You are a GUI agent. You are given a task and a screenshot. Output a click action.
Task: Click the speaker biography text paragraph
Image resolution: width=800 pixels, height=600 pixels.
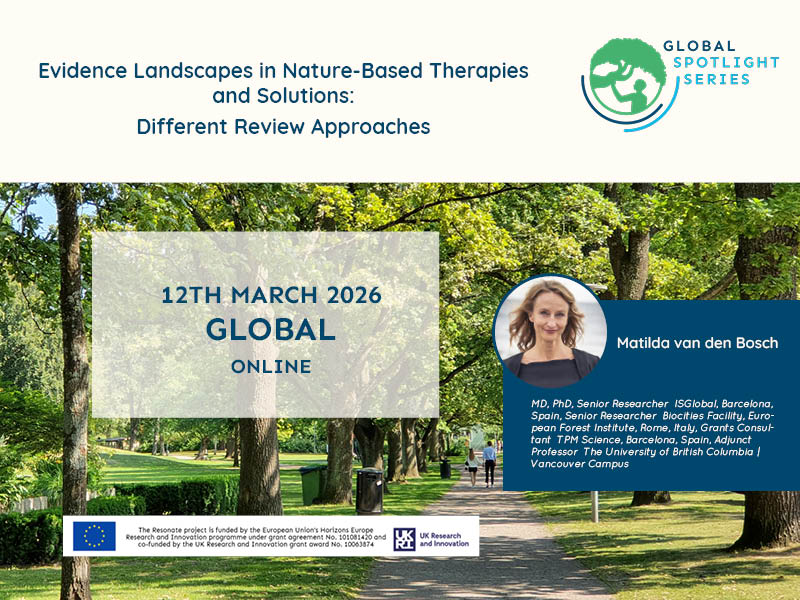(651, 433)
